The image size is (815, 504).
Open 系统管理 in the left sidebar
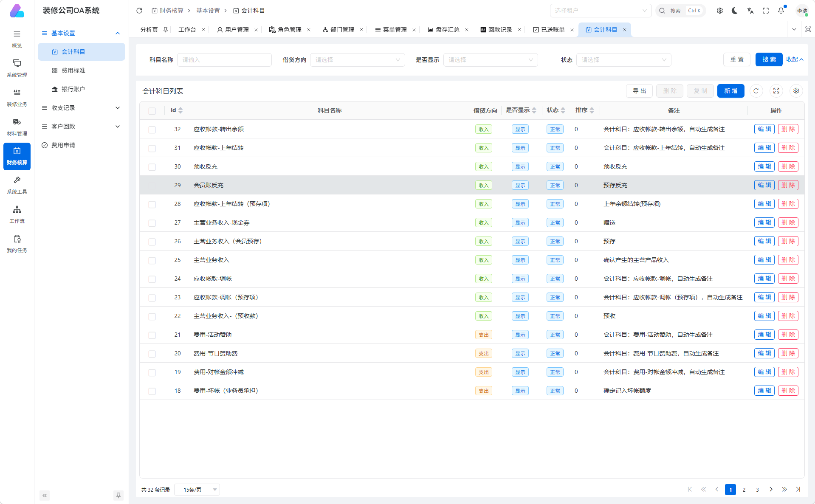tap(17, 68)
